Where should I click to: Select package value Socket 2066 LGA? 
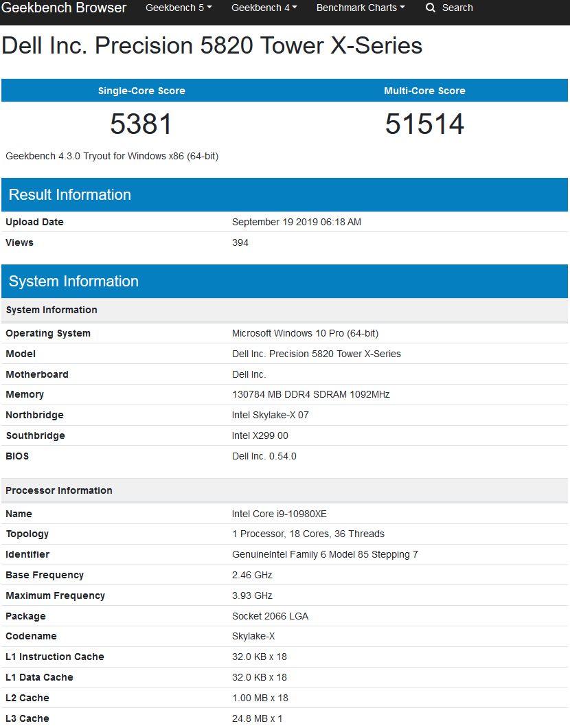pyautogui.click(x=270, y=617)
